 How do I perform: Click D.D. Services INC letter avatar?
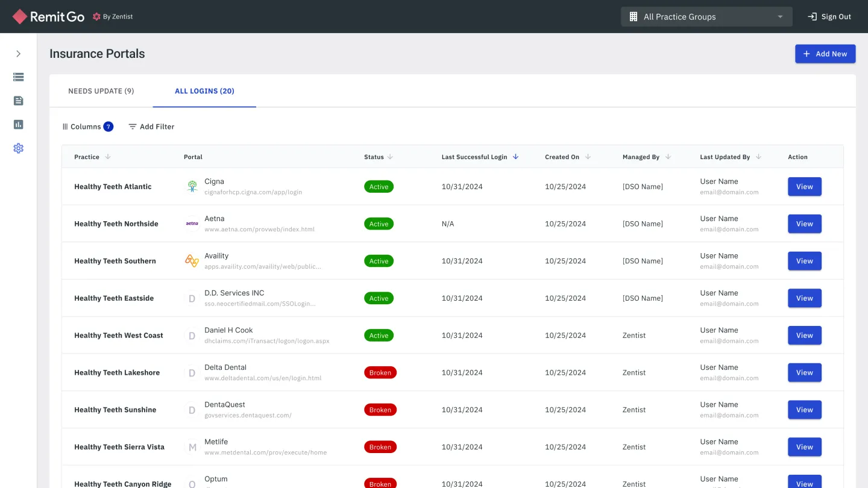pos(192,298)
